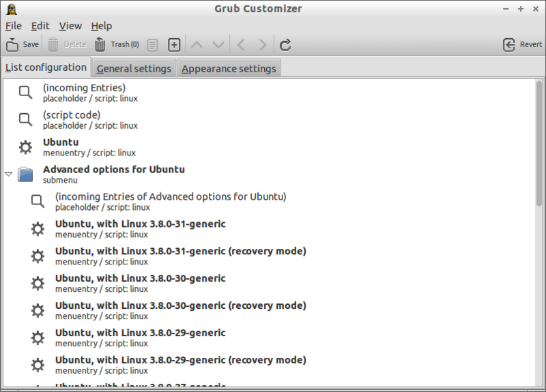Select Ubuntu, with Linux 3.8.0-30-generic entry
The height and width of the screenshot is (392, 546).
coord(269,283)
